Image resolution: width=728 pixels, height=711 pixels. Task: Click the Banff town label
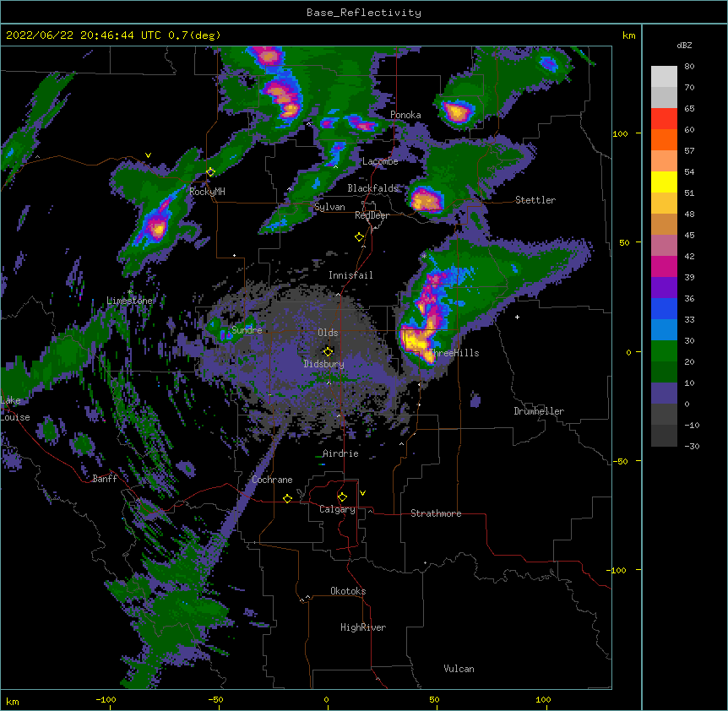pyautogui.click(x=105, y=479)
